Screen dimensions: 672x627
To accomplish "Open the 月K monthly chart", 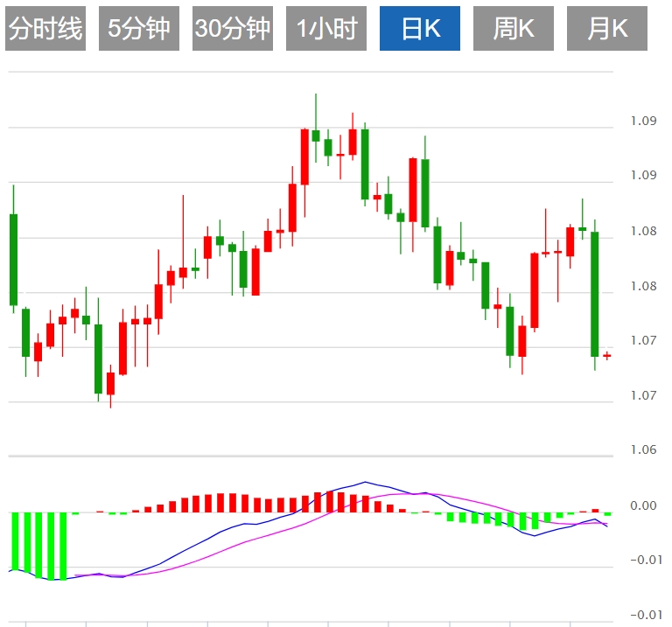I will coord(606,29).
